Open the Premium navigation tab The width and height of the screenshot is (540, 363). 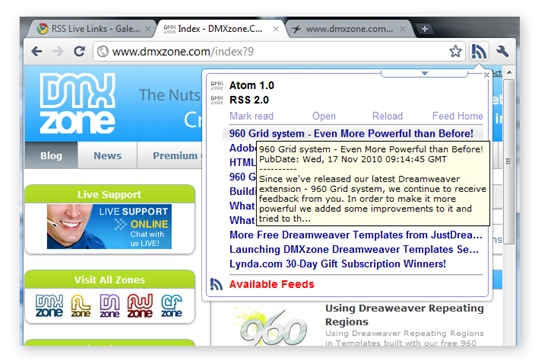click(175, 156)
